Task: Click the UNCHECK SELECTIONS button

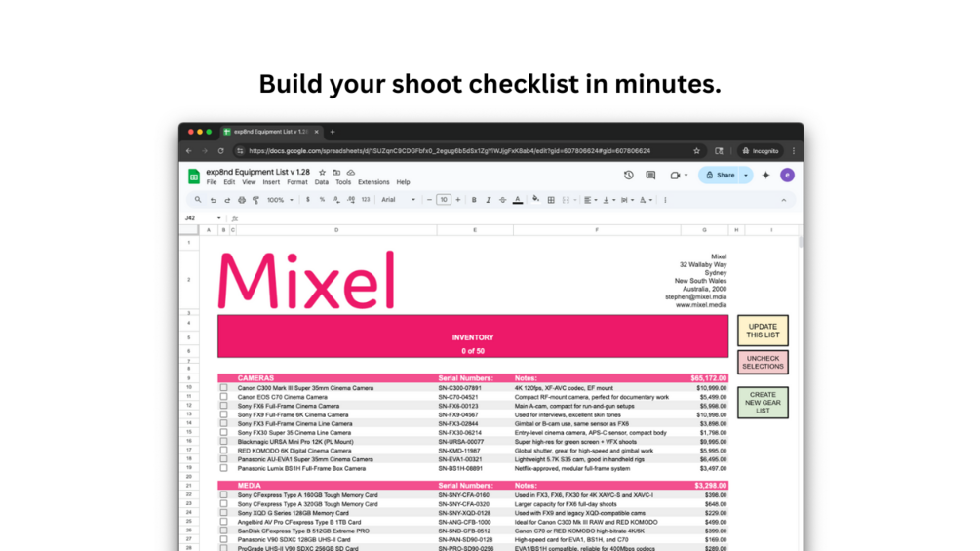Action: 763,363
